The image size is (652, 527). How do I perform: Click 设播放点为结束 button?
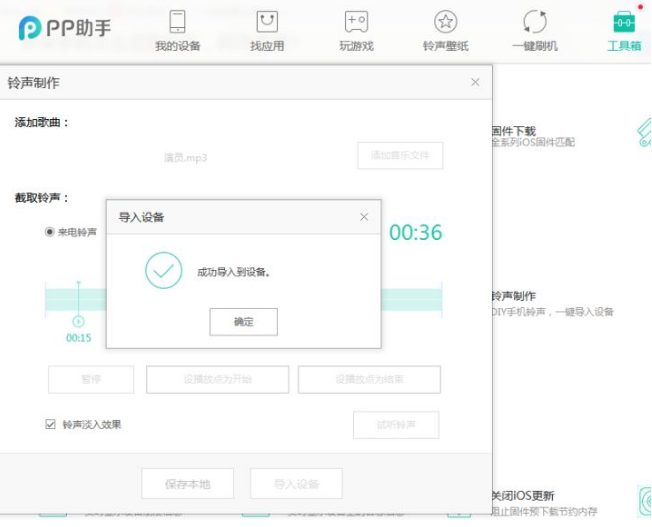(369, 380)
